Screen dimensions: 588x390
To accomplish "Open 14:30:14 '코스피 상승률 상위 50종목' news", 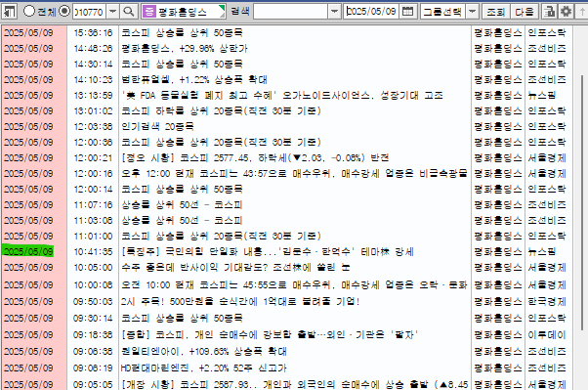I will pos(182,65).
